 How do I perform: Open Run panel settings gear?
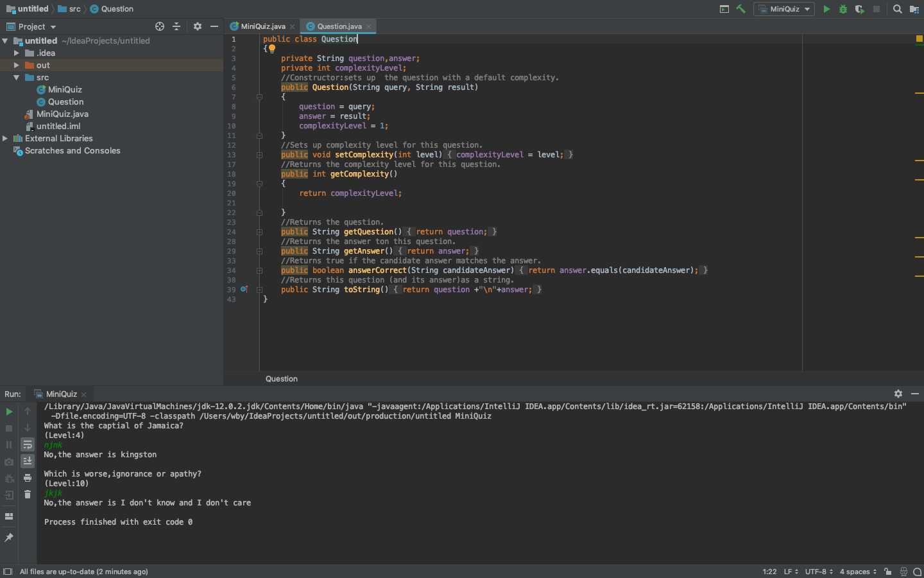pyautogui.click(x=898, y=394)
